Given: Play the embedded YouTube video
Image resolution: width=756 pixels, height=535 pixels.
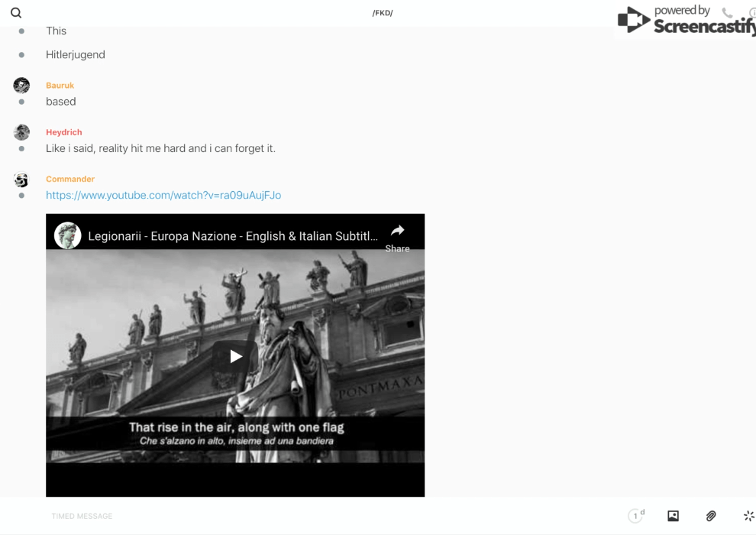Looking at the screenshot, I should pos(235,355).
